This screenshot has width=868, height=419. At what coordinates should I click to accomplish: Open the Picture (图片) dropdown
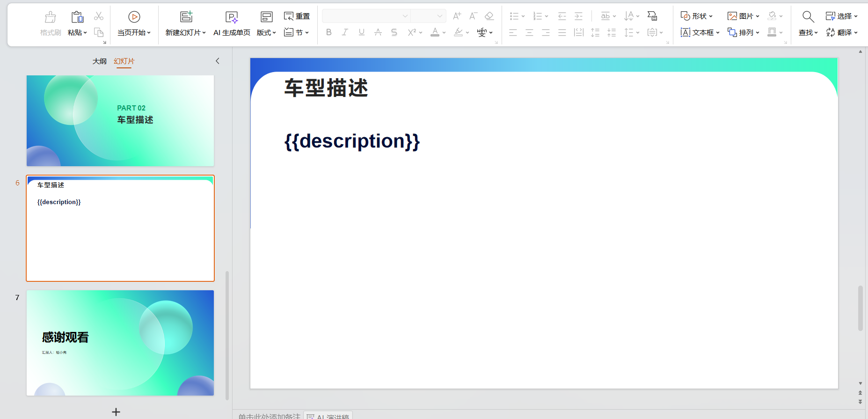[744, 16]
